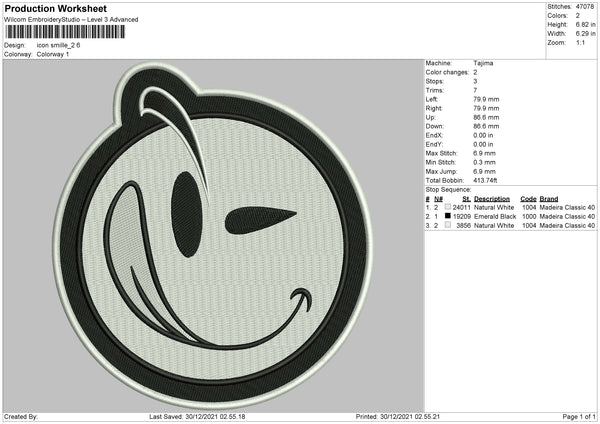
Task: Click the 'Down:' label
Action: click(x=434, y=126)
